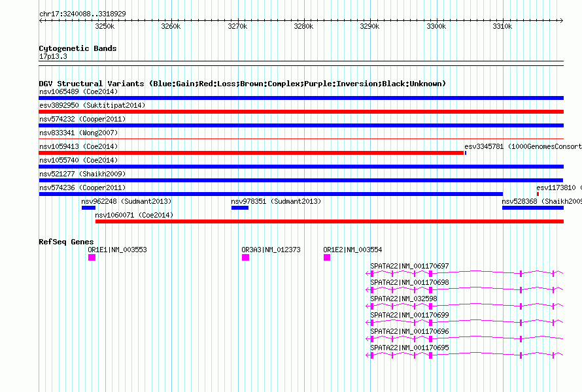Click the nsv978351 (Sudmant2013) blue block
This screenshot has width=582, height=392.
click(x=240, y=208)
